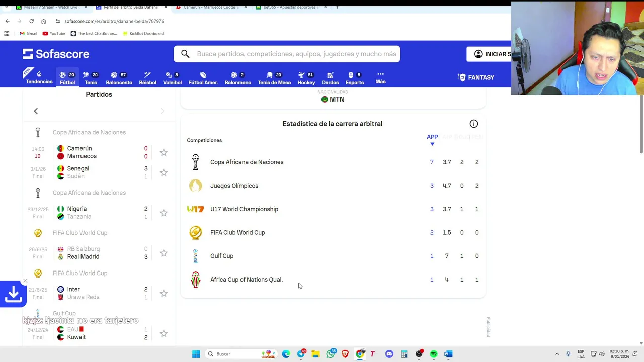The height and width of the screenshot is (362, 644).
Task: Open Spotify from the taskbar
Action: (434, 354)
